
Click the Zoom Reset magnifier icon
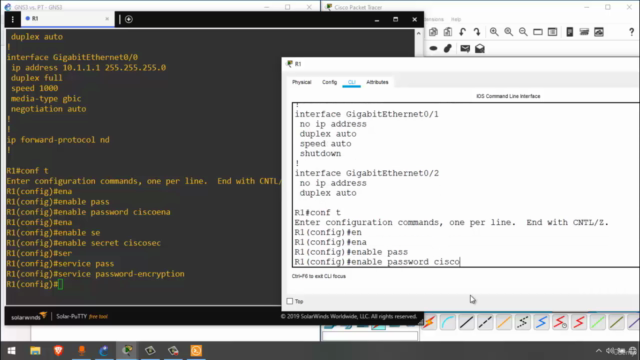(509, 32)
